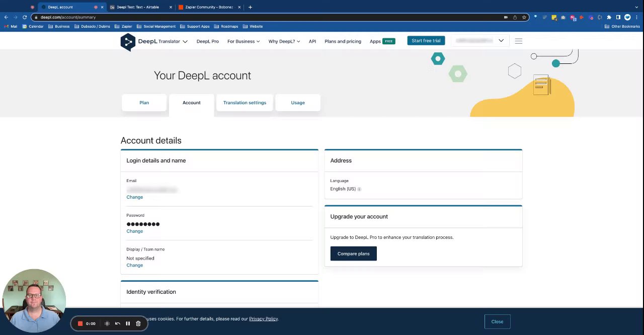The height and width of the screenshot is (335, 644).
Task: Click the yellow sticky note extension icon
Action: [x=554, y=17]
